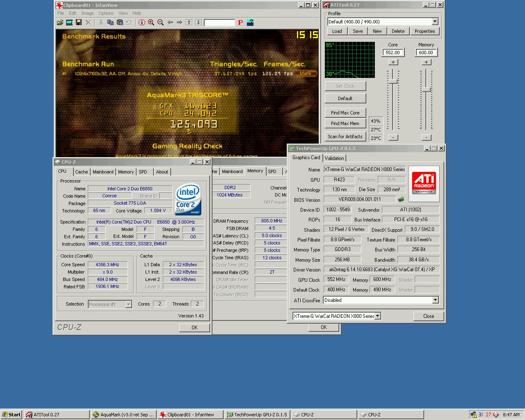Click the Slideshow filmstrip icon in IrfanView
The image size is (525, 420).
[x=69, y=23]
